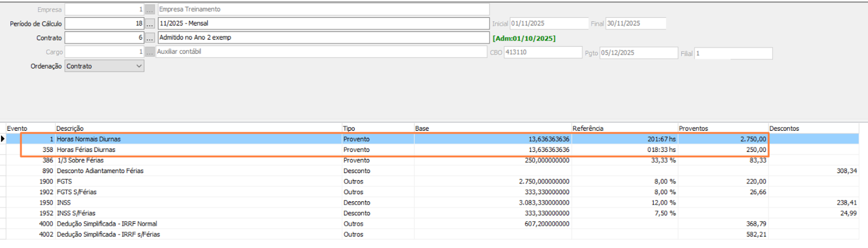
Task: Click the Pgto date field
Action: tap(638, 53)
